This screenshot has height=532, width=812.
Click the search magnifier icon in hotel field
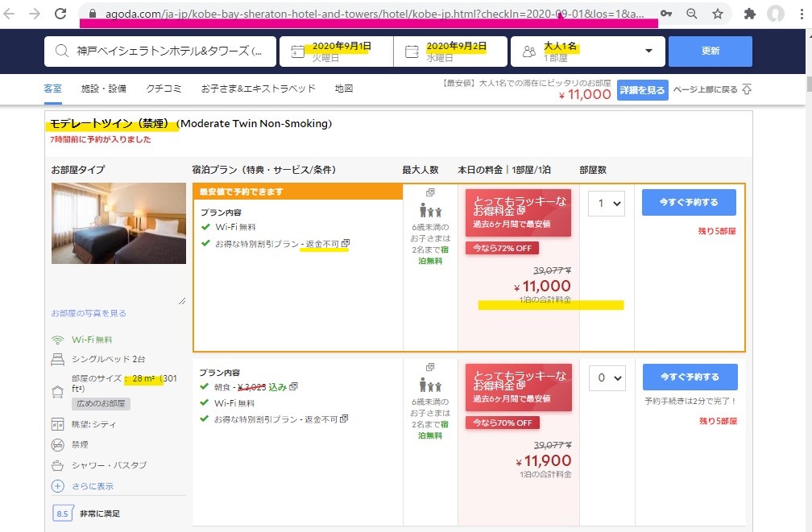click(x=61, y=51)
